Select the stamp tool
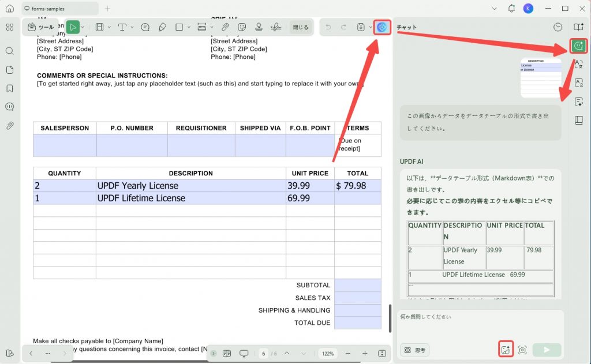 coord(259,27)
